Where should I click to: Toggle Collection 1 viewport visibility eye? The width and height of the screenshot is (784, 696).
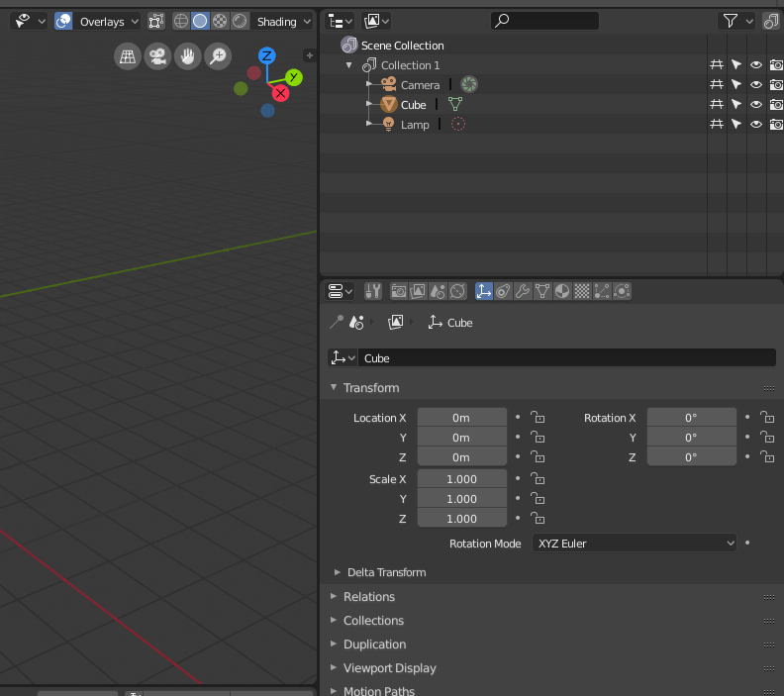[x=756, y=64]
